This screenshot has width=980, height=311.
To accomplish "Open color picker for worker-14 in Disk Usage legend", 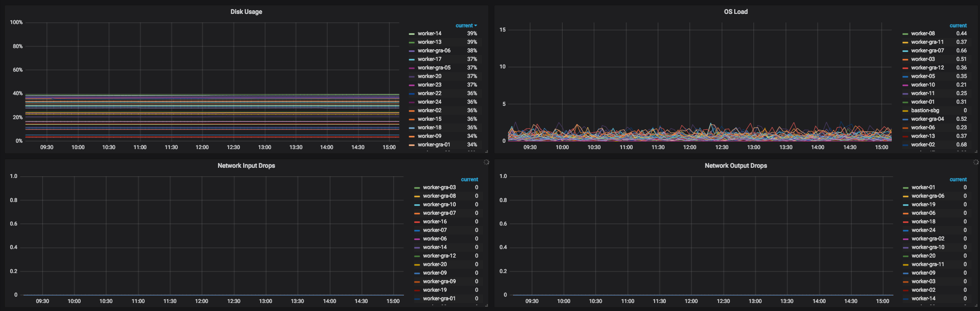I will (411, 34).
